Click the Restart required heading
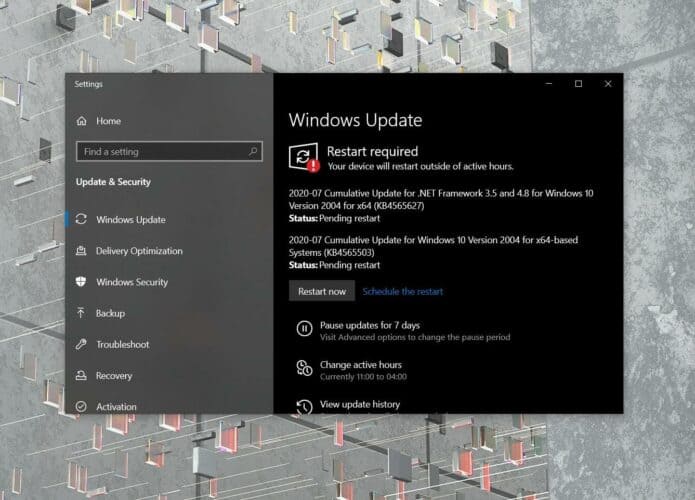The height and width of the screenshot is (500, 695). (372, 152)
